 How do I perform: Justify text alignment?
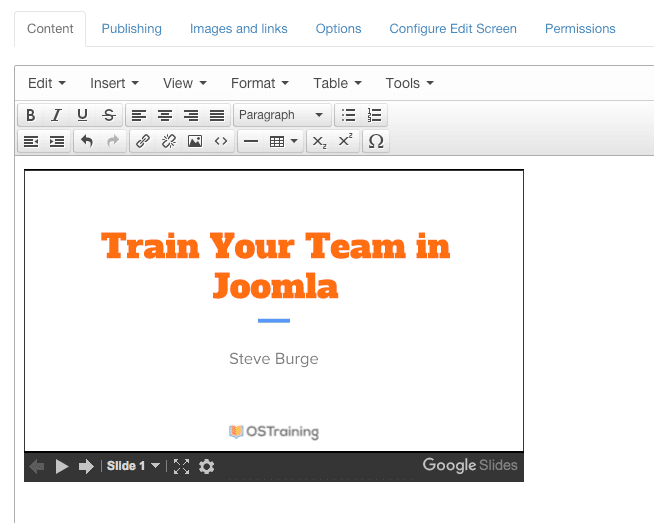pyautogui.click(x=217, y=115)
